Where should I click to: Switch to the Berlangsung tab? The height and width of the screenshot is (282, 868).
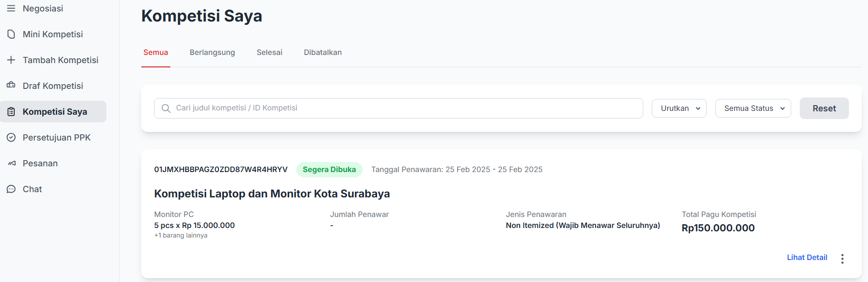[212, 53]
